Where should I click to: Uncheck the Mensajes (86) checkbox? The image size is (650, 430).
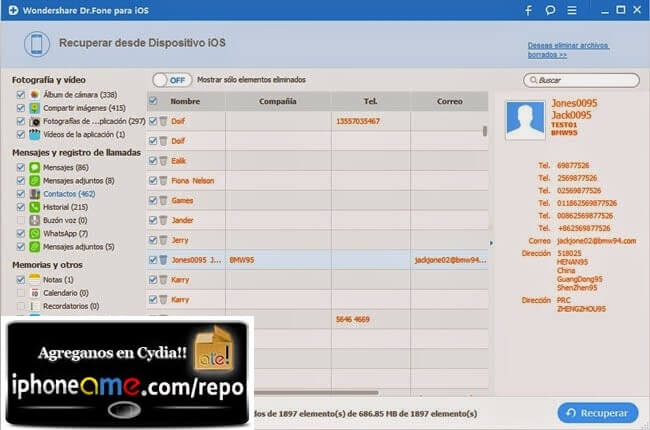coord(21,168)
